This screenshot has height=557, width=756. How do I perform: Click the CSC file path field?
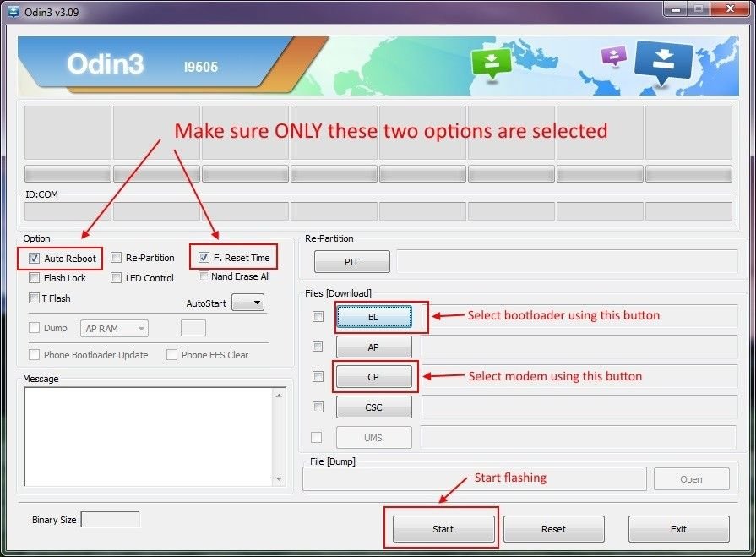(579, 407)
